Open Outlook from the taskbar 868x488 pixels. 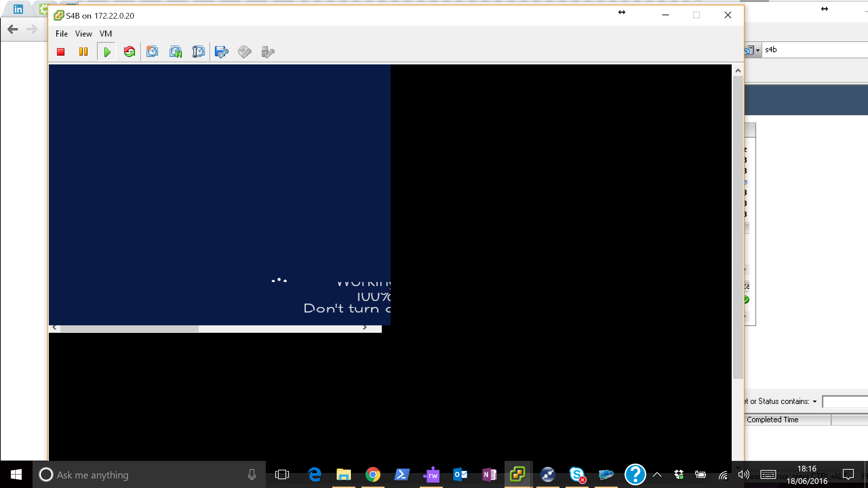tap(460, 474)
